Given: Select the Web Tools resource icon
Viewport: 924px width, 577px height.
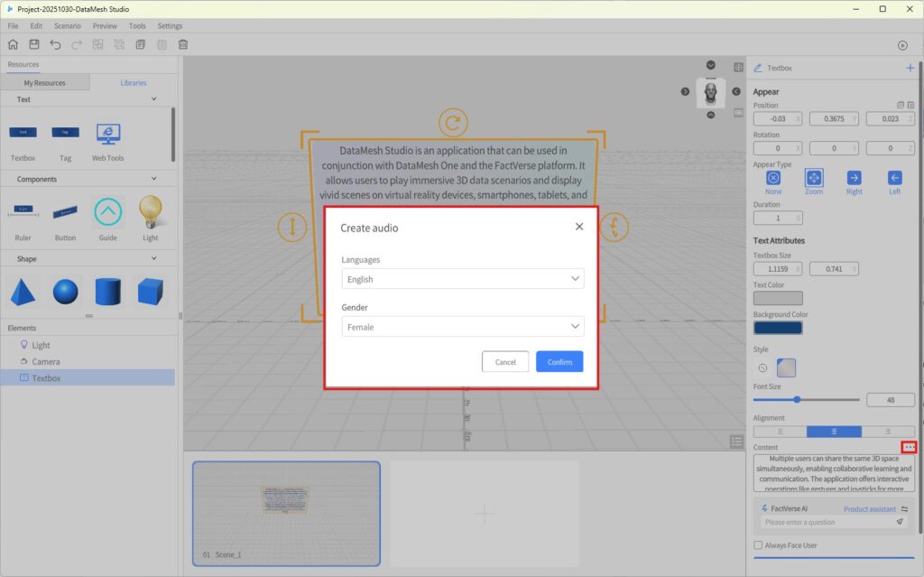Looking at the screenshot, I should coord(108,135).
